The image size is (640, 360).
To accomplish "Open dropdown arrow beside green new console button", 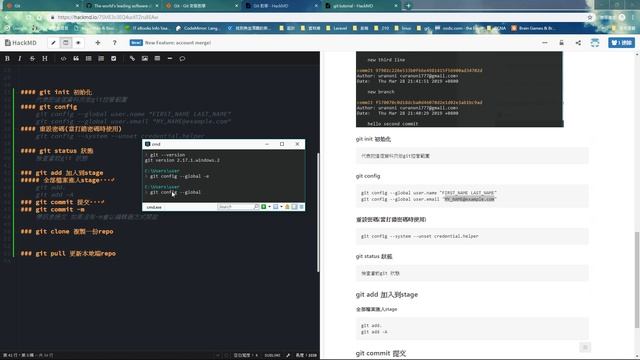I will [x=269, y=207].
